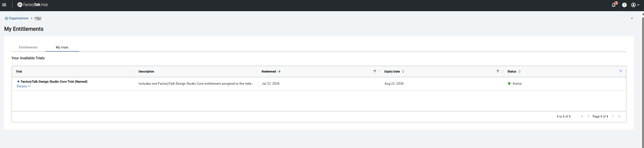Open the Expiry Date column filter
The width and height of the screenshot is (644, 148).
tap(498, 71)
